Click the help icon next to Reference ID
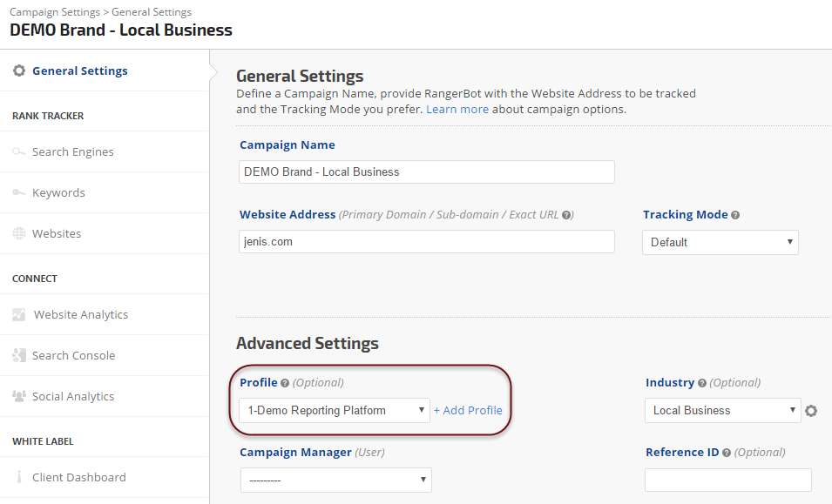Image resolution: width=832 pixels, height=504 pixels. (727, 453)
